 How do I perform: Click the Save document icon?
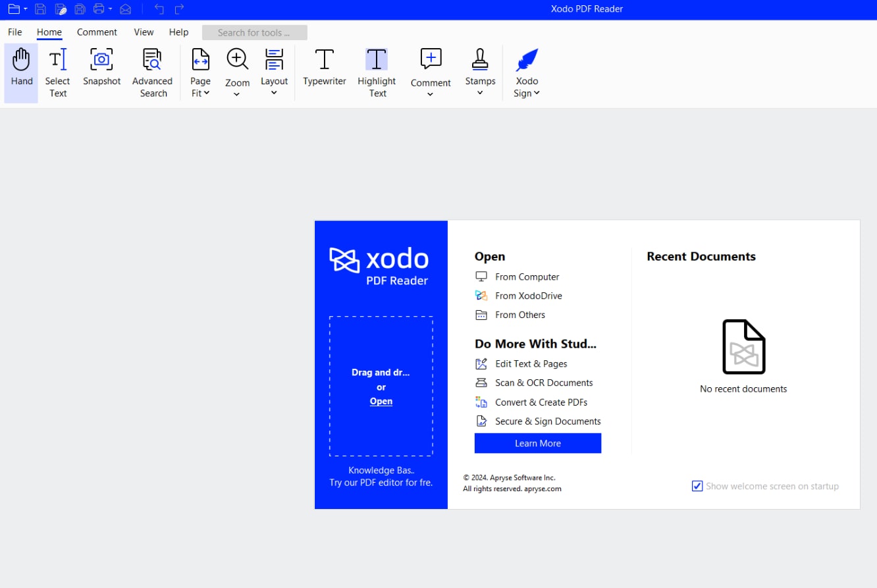click(x=41, y=9)
